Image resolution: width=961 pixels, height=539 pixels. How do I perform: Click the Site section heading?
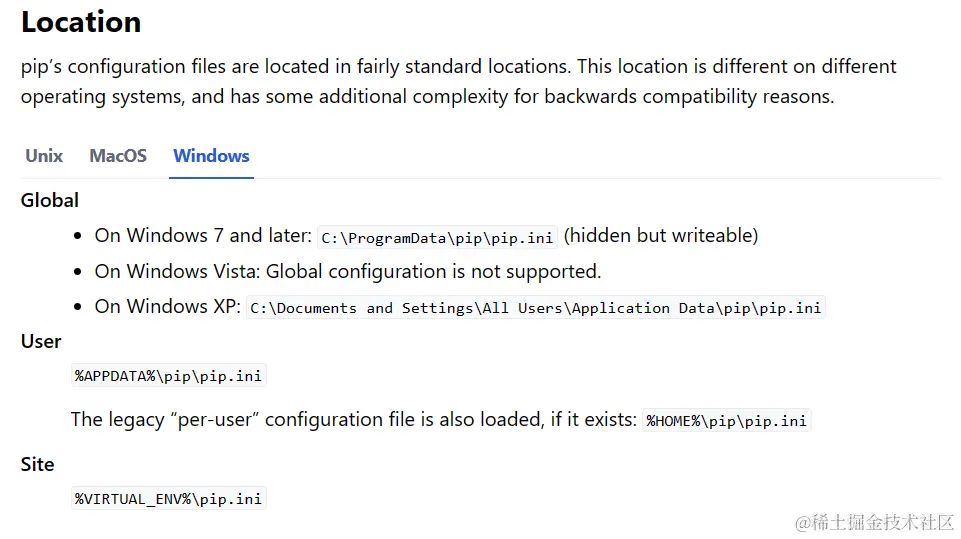(x=37, y=464)
